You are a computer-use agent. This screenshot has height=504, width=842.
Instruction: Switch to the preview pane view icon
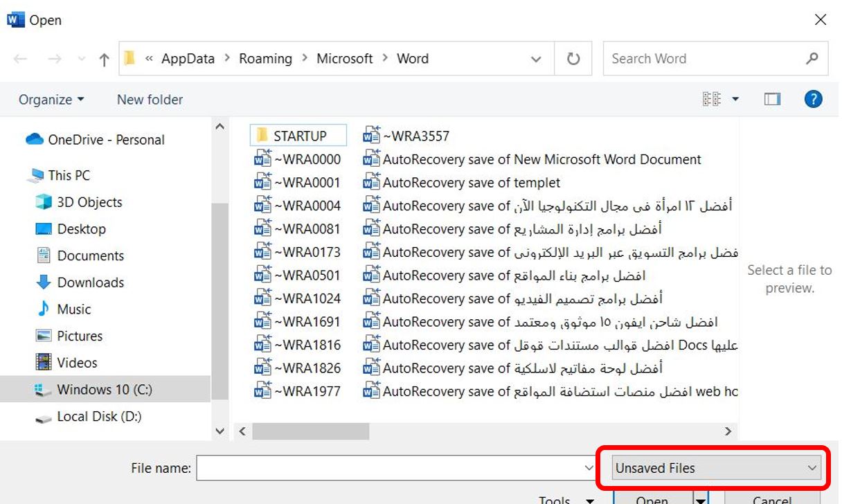coord(772,99)
